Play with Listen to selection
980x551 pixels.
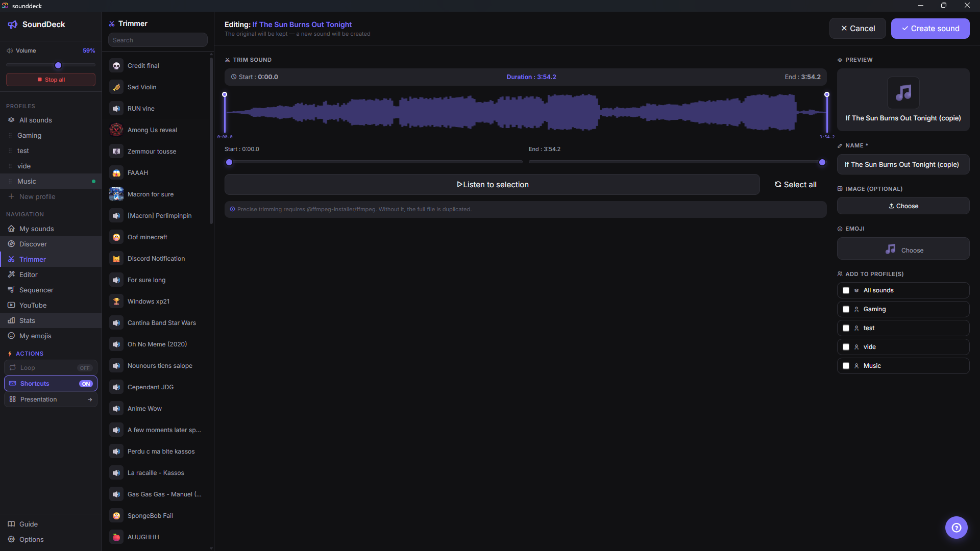click(x=492, y=185)
